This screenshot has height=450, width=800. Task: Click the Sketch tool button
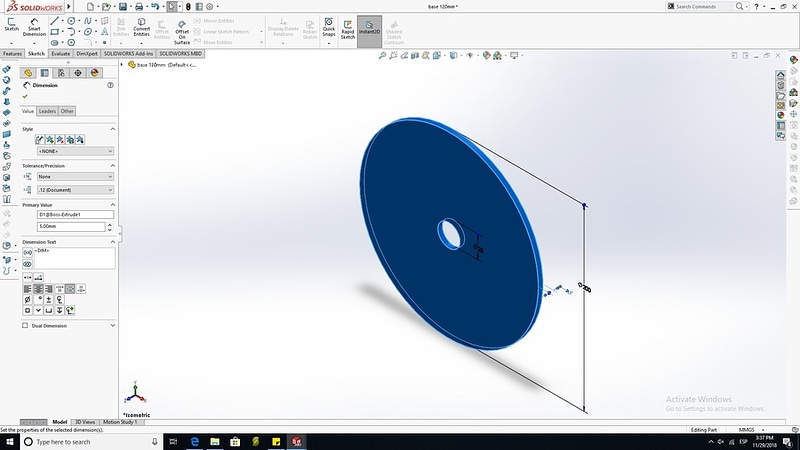pos(11,25)
